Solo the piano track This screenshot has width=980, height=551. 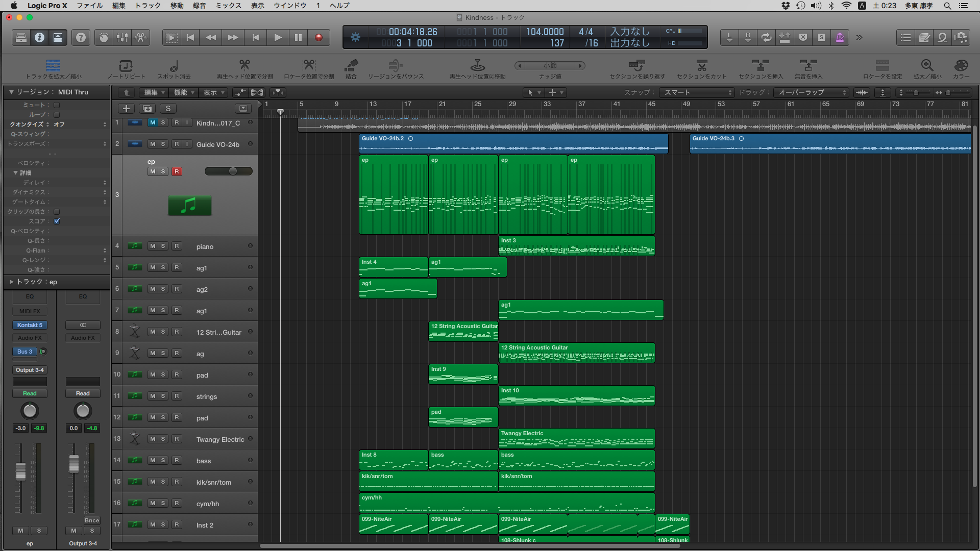(163, 246)
